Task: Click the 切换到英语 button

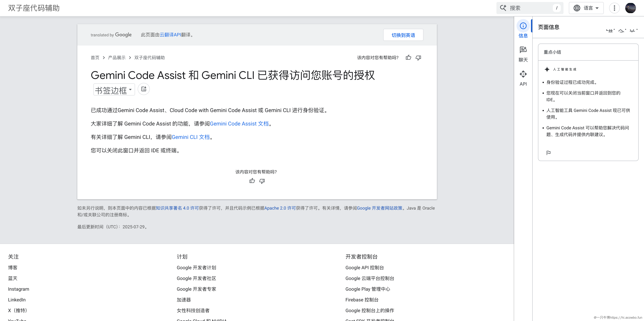Action: 403,35
